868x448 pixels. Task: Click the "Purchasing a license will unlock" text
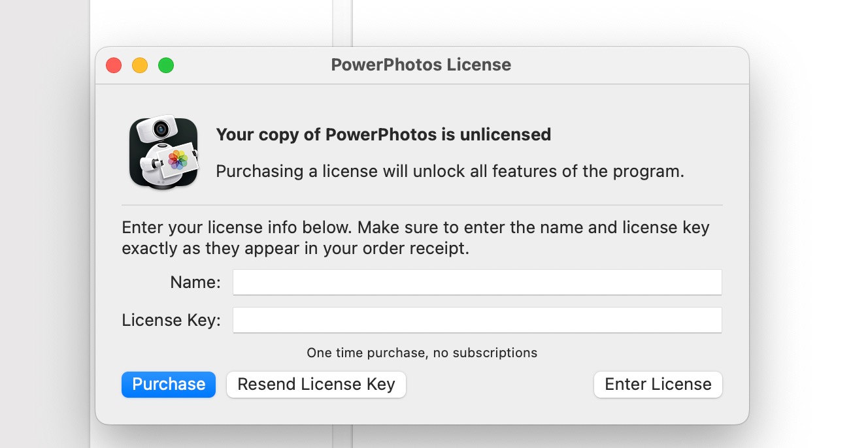pos(450,172)
